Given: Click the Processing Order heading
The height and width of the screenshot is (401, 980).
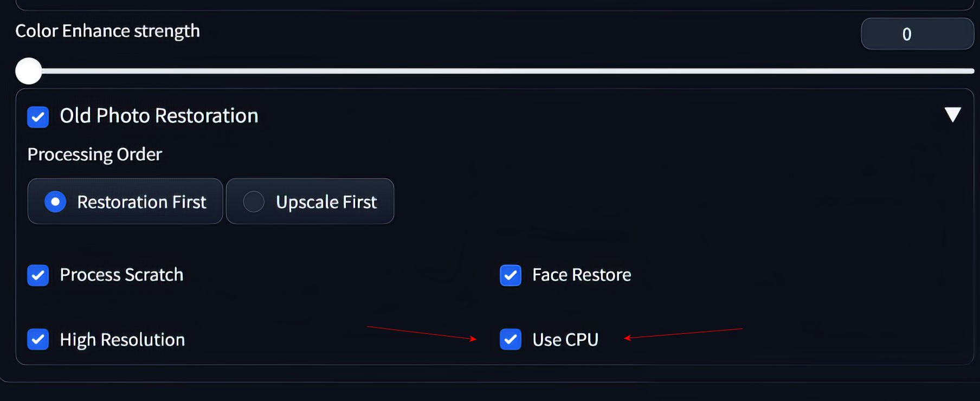Looking at the screenshot, I should tap(95, 154).
